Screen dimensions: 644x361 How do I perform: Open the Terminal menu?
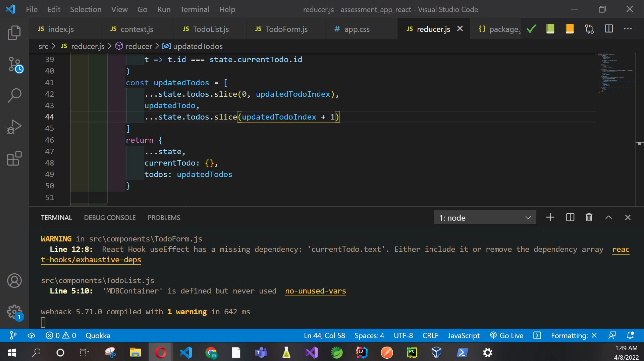pos(195,9)
